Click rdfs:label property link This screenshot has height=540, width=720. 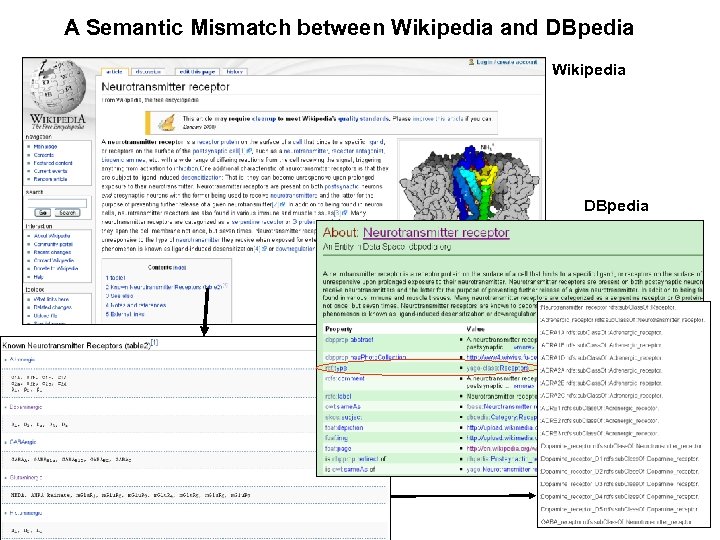(338, 396)
